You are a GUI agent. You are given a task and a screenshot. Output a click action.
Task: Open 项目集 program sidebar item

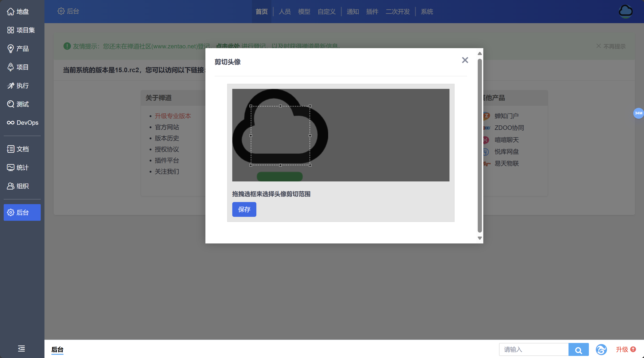[21, 30]
